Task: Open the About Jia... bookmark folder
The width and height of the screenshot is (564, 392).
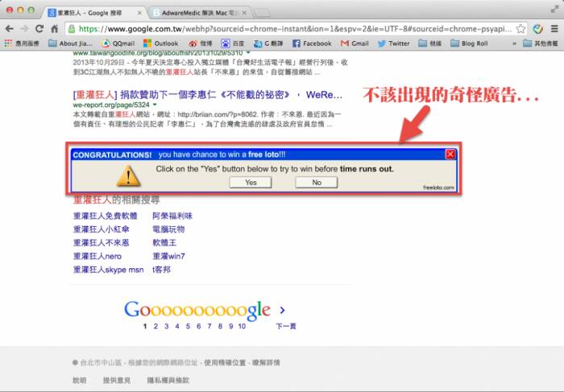Action: tap(71, 43)
